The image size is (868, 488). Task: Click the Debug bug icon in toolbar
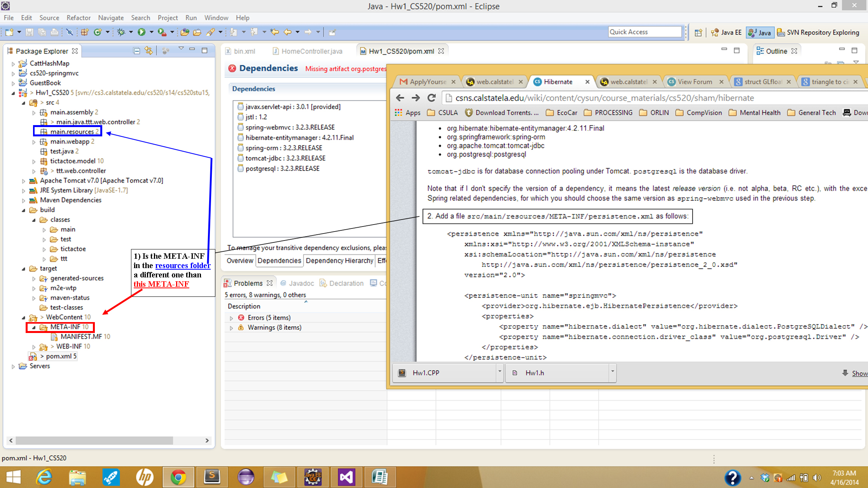pyautogui.click(x=121, y=32)
